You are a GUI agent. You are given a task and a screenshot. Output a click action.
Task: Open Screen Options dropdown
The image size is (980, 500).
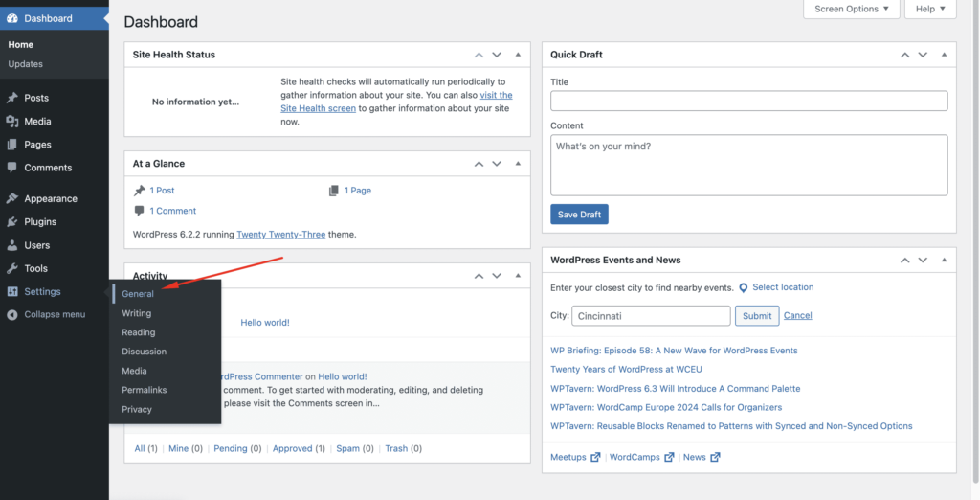click(x=851, y=9)
